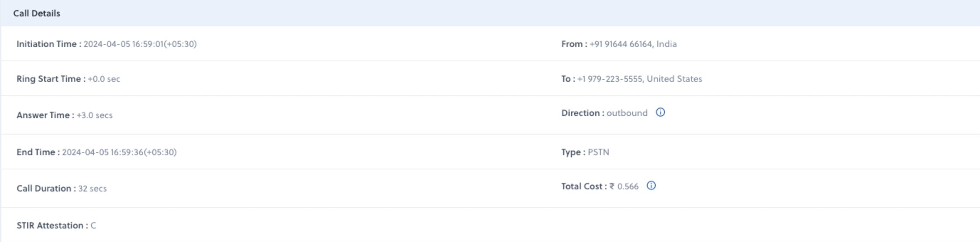Click the info icon next to Direction outbound
This screenshot has height=242, width=980.
(x=660, y=112)
